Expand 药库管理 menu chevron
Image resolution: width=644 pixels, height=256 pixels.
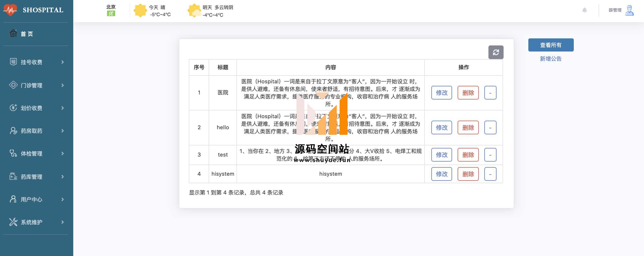click(63, 176)
